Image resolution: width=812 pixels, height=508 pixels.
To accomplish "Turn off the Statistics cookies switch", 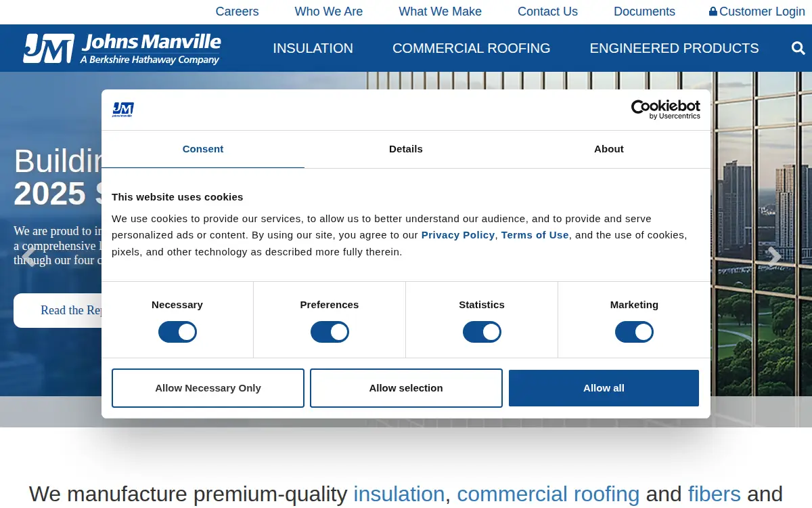I will click(x=482, y=332).
